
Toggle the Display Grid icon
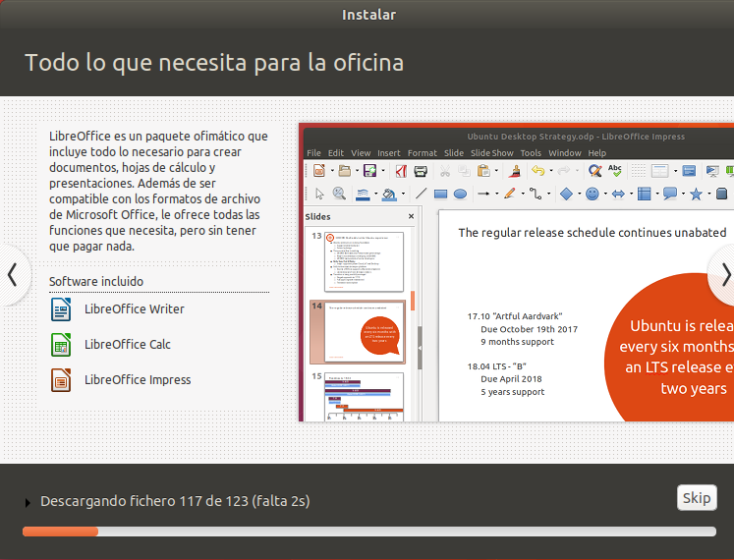pyautogui.click(x=638, y=171)
